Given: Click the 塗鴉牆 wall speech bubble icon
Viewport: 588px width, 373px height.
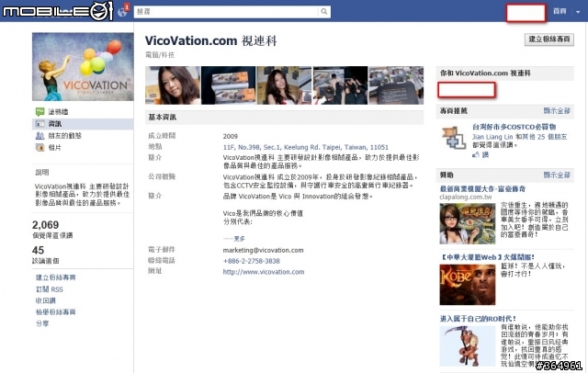Looking at the screenshot, I should coord(40,112).
